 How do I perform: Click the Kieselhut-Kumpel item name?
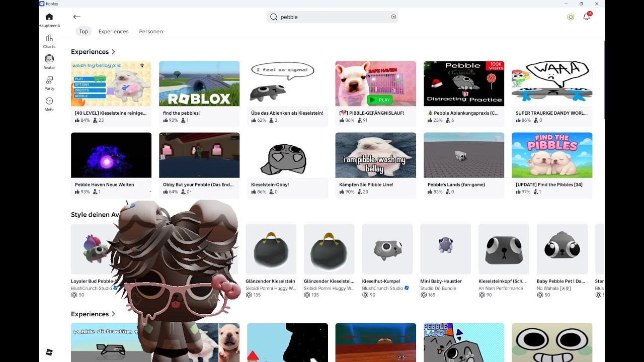(381, 281)
